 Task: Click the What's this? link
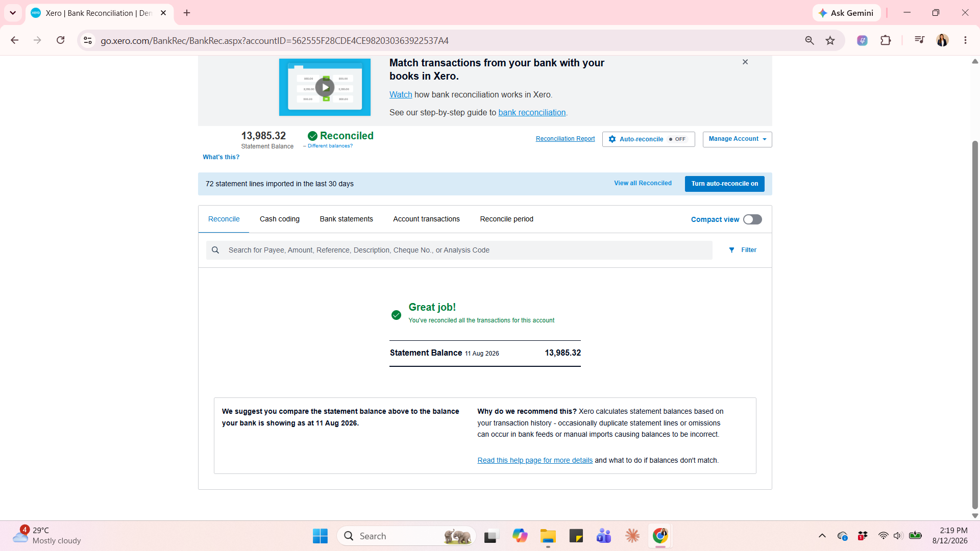[221, 157]
